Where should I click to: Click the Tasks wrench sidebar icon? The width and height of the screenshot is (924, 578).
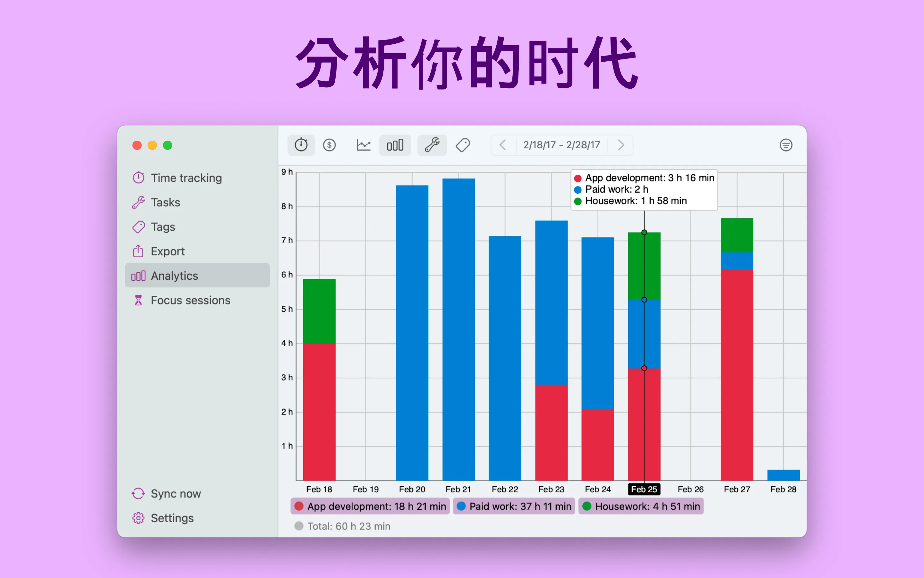138,202
